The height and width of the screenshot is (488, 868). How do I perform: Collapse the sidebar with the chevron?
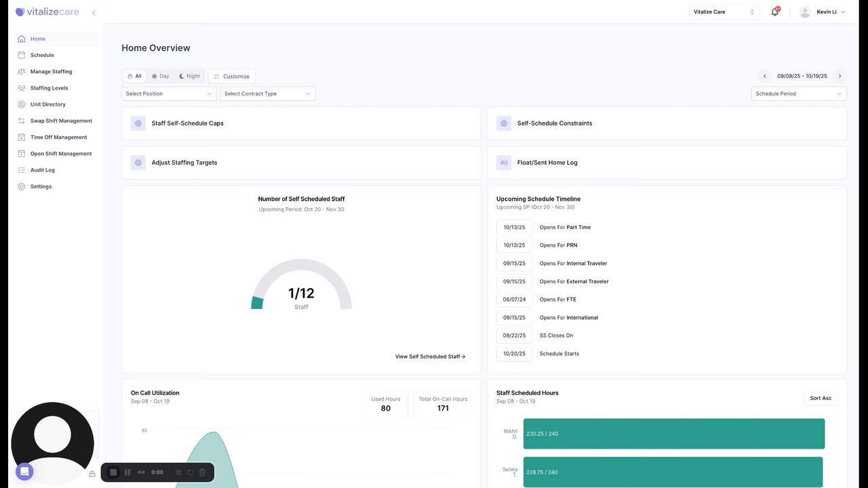coord(94,12)
